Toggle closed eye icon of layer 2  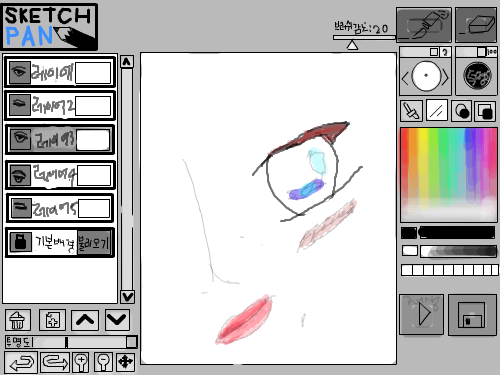pyautogui.click(x=19, y=105)
